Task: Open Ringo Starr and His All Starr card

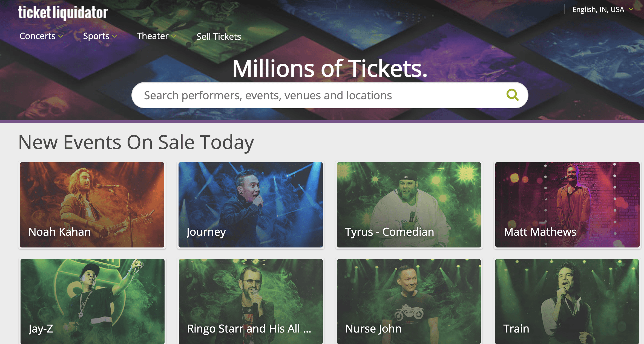Action: click(x=251, y=301)
